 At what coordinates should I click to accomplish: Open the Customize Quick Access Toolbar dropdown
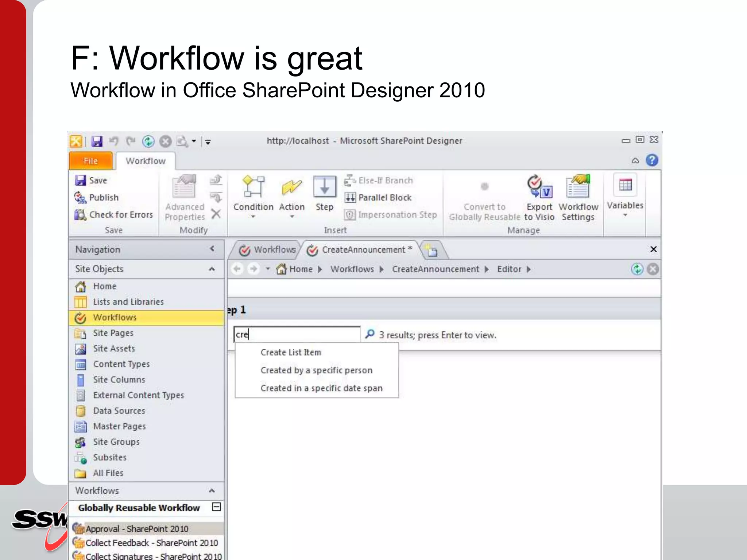pos(208,142)
